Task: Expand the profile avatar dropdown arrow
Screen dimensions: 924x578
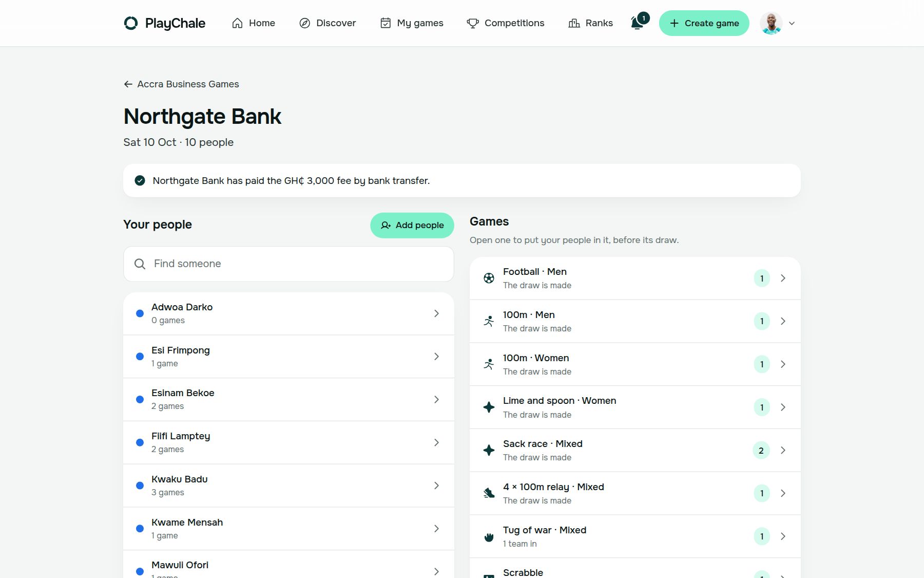Action: (792, 23)
